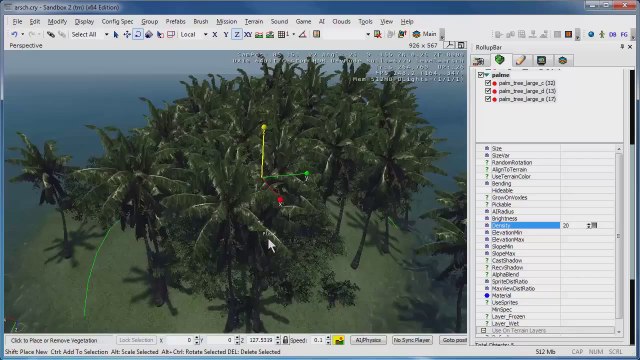This screenshot has height=360, width=640.
Task: Click the delete selection icon with red X
Action: pyautogui.click(x=378, y=35)
